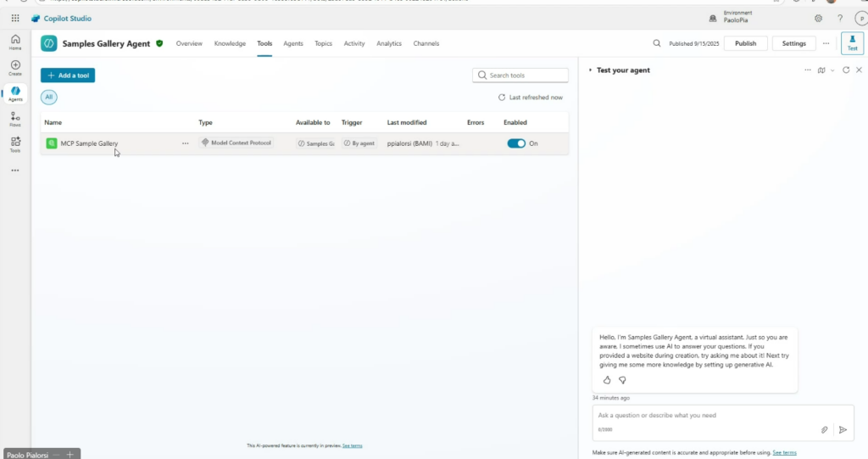
Task: Expand the activity map dropdown chevron
Action: [832, 70]
